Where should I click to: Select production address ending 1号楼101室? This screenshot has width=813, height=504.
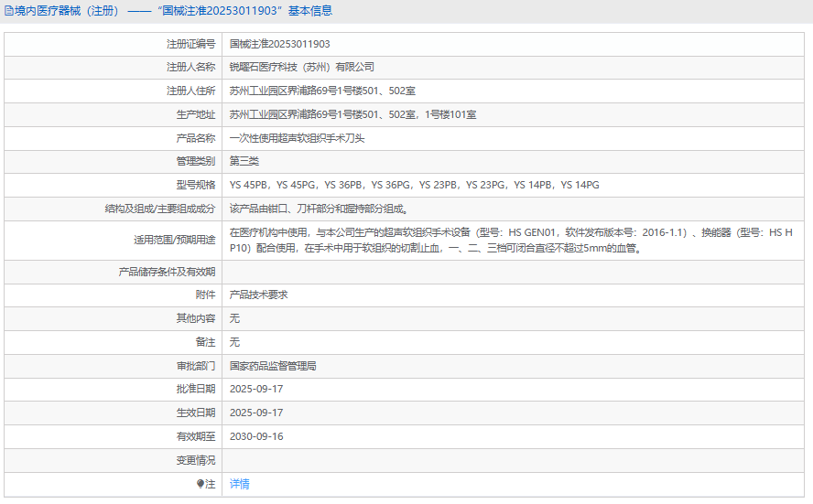(352, 114)
